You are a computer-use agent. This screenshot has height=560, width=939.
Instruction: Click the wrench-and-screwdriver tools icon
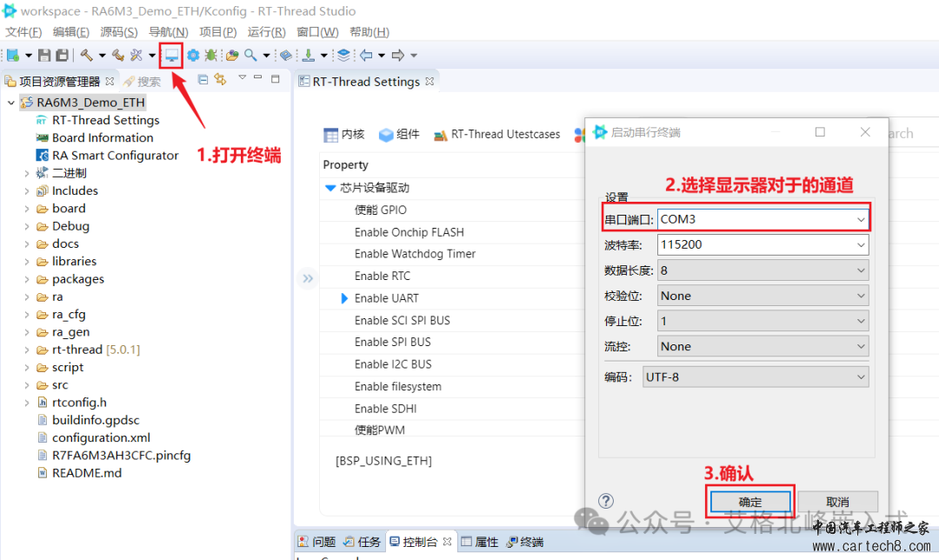tap(137, 55)
